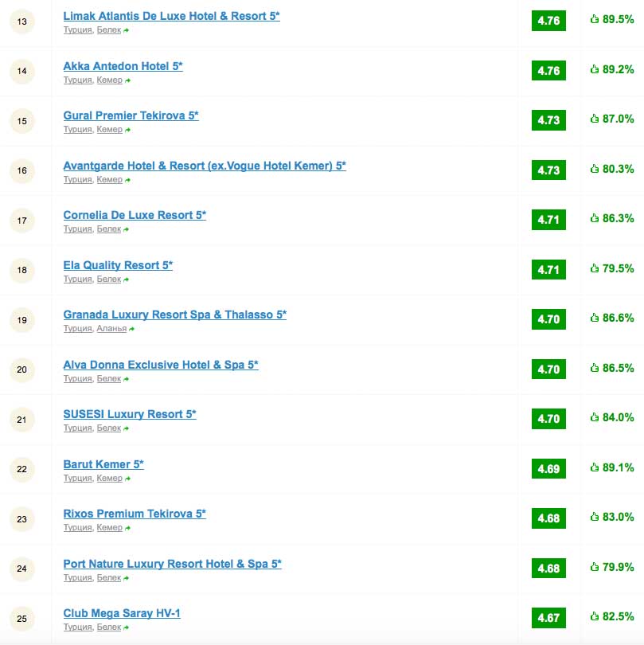Open the Avantgarde Hotel & Resort link
Image resolution: width=644 pixels, height=645 pixels.
205,166
